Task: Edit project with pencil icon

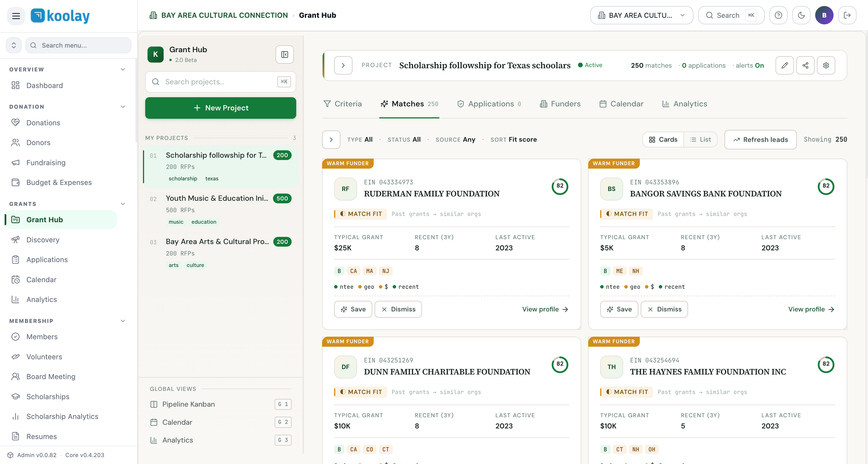Action: point(784,65)
